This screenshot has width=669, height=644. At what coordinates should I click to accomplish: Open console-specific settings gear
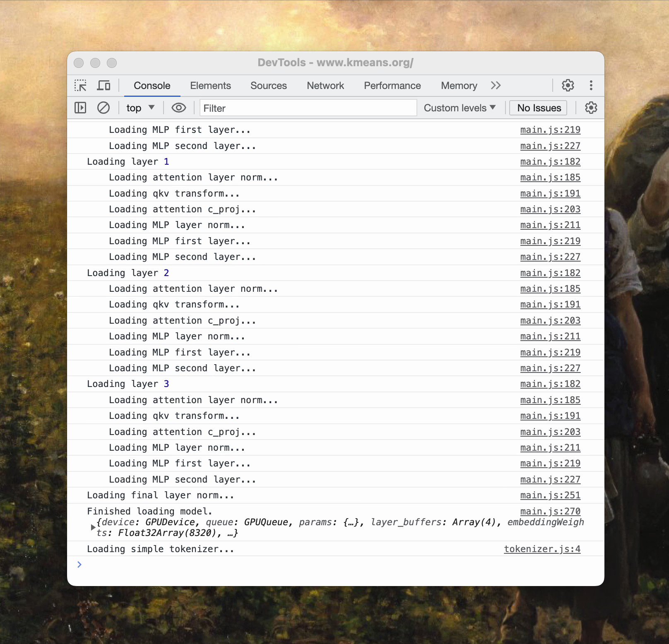coord(591,108)
